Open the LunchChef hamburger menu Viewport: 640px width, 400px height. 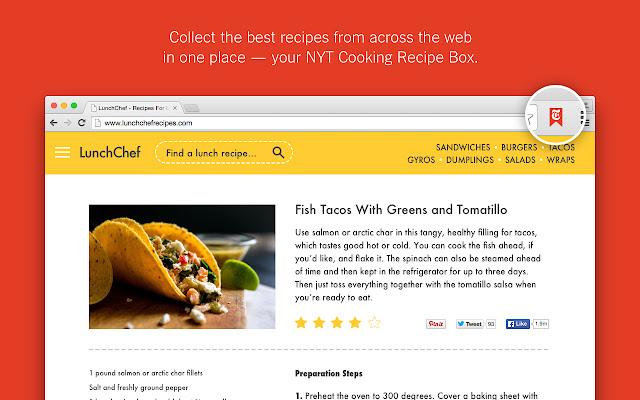(62, 153)
